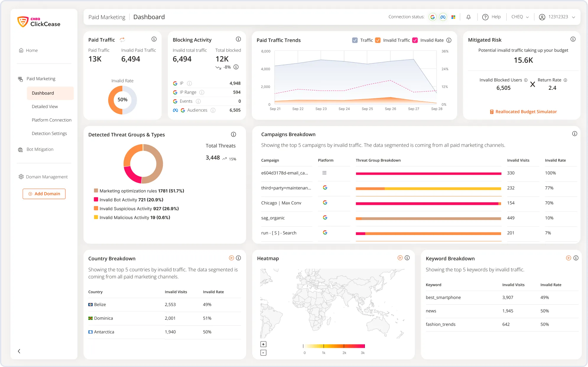Click the Add Domain button
588x367 pixels.
pos(44,194)
